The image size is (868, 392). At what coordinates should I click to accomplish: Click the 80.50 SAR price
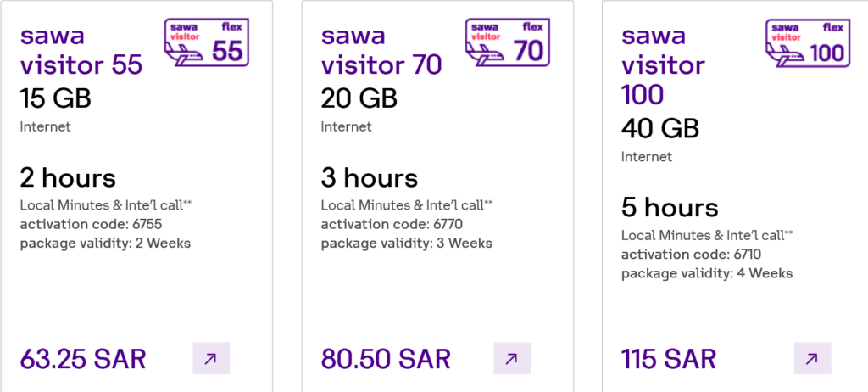tap(386, 358)
